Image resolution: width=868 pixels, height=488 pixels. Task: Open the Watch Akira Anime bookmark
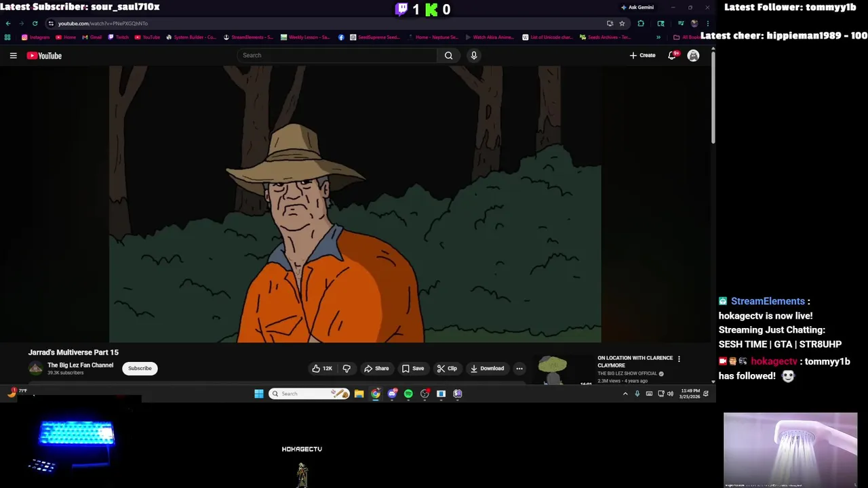click(490, 37)
